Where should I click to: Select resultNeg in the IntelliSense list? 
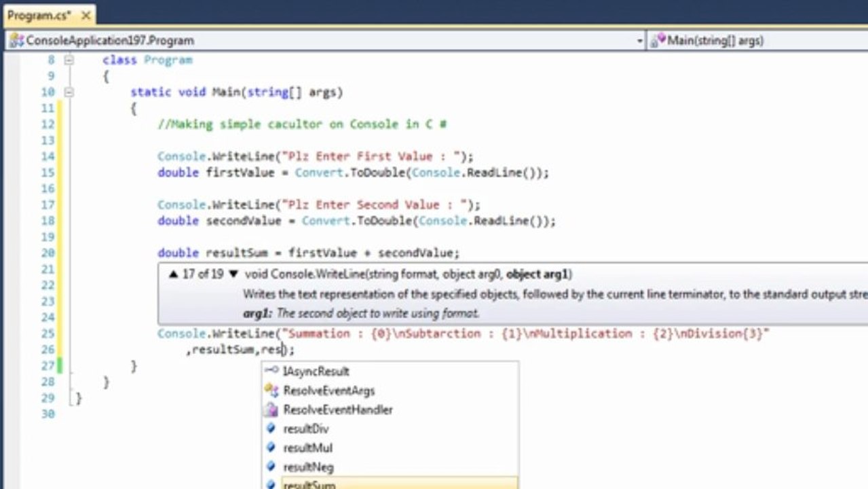[390, 467]
